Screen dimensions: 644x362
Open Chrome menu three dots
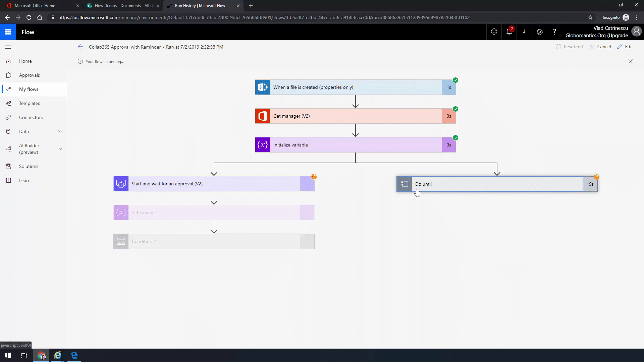pos(637,17)
